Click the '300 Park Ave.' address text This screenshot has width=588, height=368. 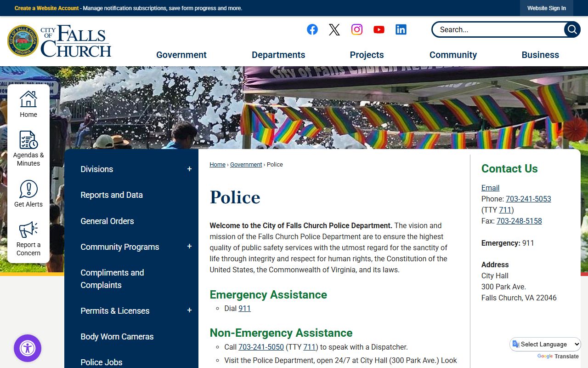point(503,287)
